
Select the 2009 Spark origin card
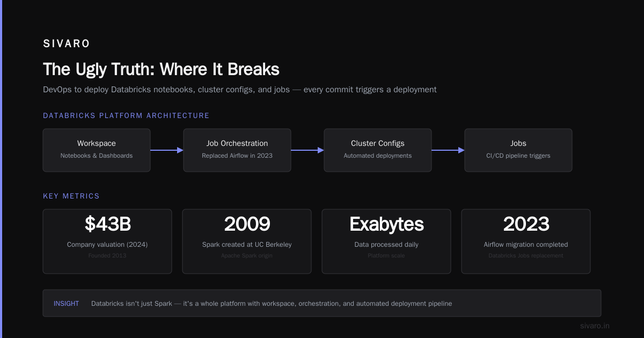(x=247, y=241)
